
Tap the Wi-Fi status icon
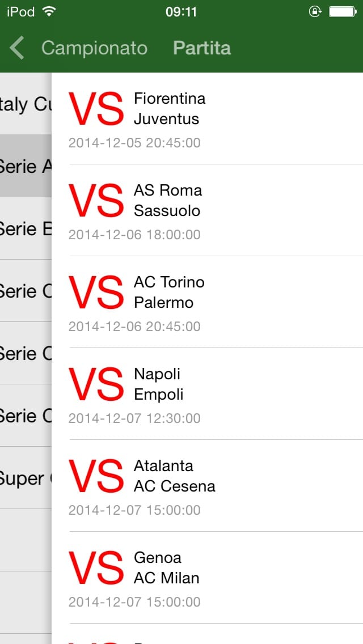49,12
